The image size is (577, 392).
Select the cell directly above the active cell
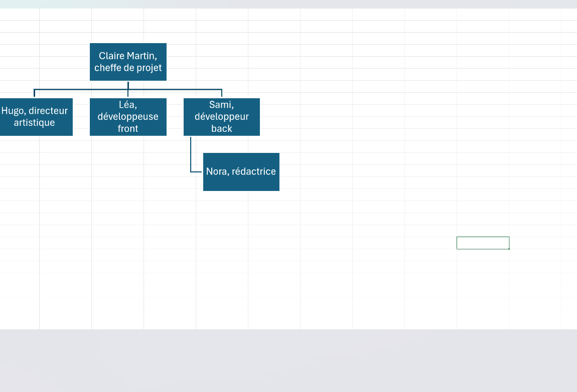pyautogui.click(x=483, y=231)
